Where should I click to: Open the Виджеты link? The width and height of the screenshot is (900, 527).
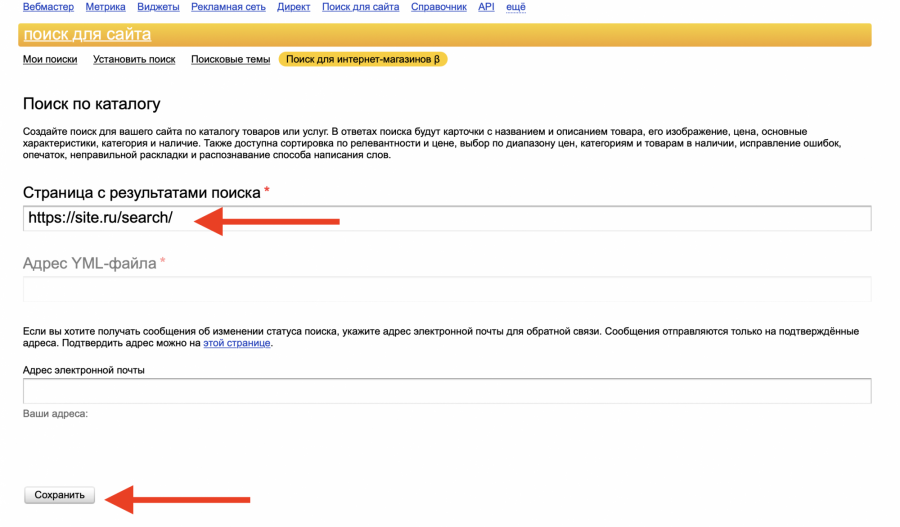[158, 7]
